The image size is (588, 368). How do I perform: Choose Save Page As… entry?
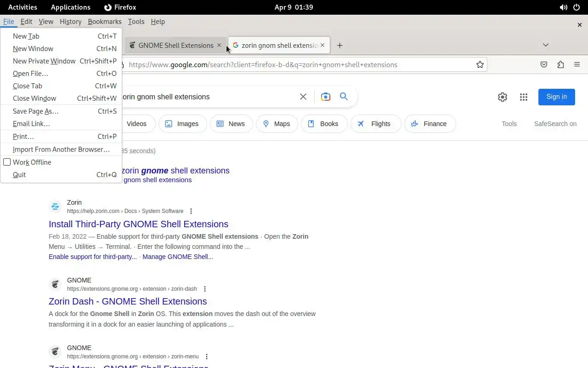(61, 111)
